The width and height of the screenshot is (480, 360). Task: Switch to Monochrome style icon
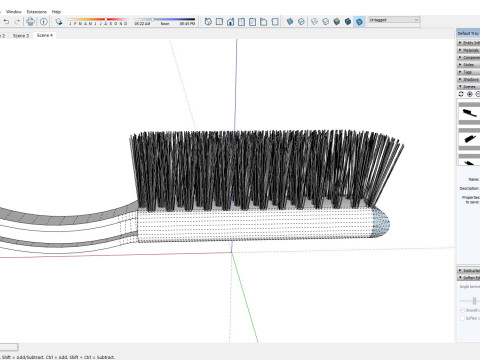click(x=359, y=22)
